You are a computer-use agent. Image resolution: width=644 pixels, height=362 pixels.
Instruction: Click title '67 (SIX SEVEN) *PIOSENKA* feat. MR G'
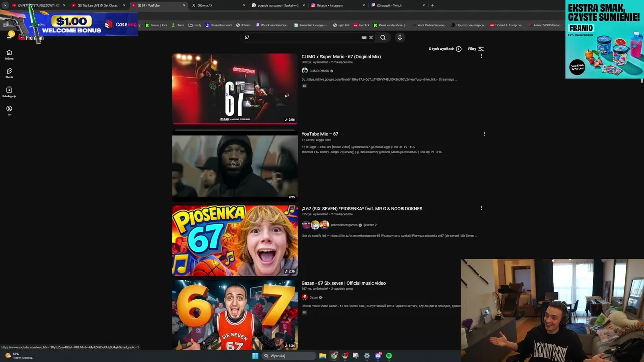click(362, 209)
